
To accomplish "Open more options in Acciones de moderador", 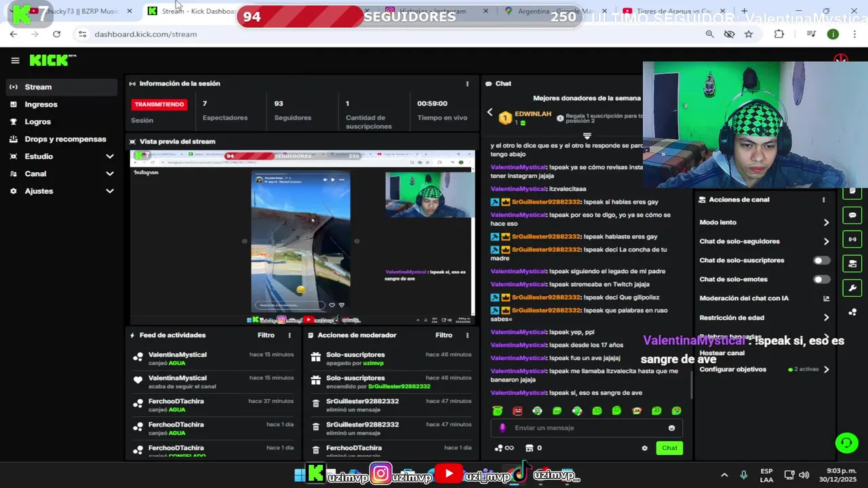I will (x=467, y=335).
